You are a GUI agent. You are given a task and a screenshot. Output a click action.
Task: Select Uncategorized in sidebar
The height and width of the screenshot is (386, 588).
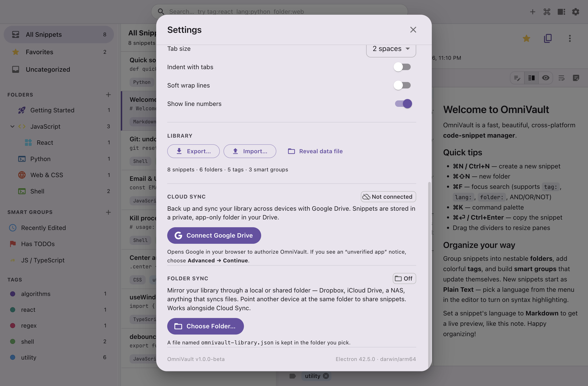tap(59, 69)
